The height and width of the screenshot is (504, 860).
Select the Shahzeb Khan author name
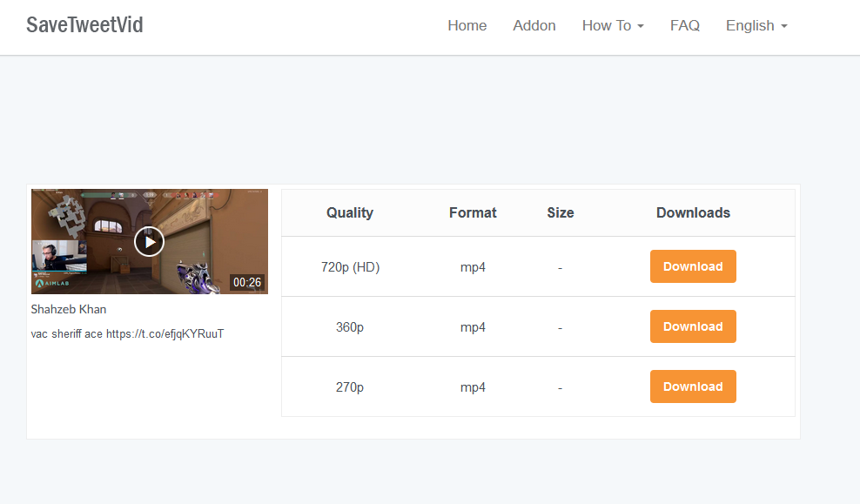point(69,309)
